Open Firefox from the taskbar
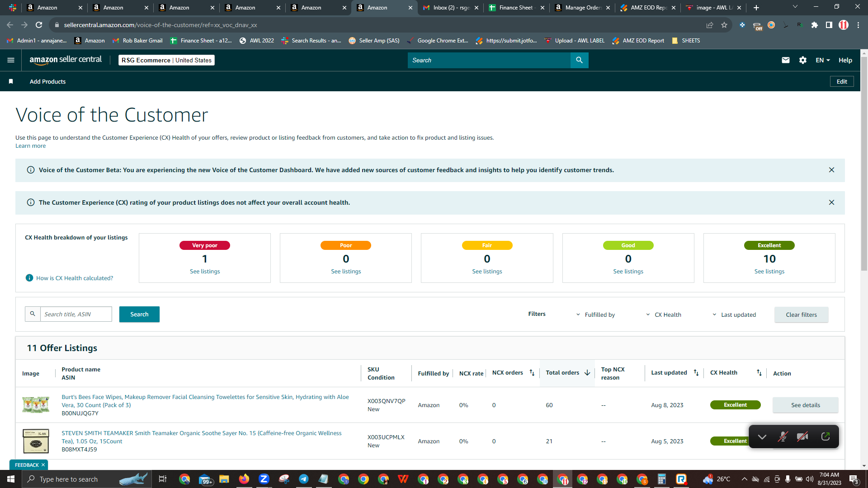Viewport: 868px width, 488px height. (x=244, y=479)
